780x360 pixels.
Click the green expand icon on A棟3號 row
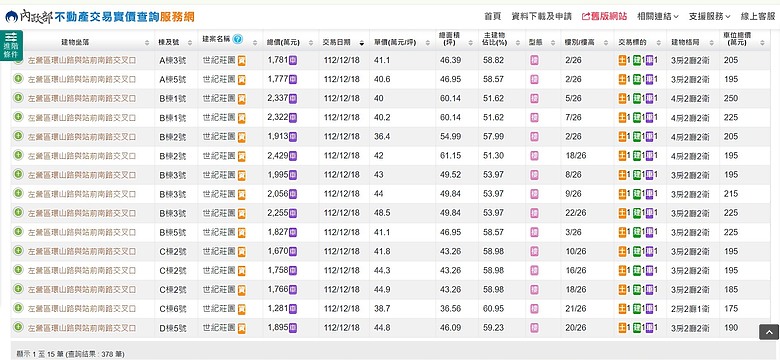[x=18, y=59]
